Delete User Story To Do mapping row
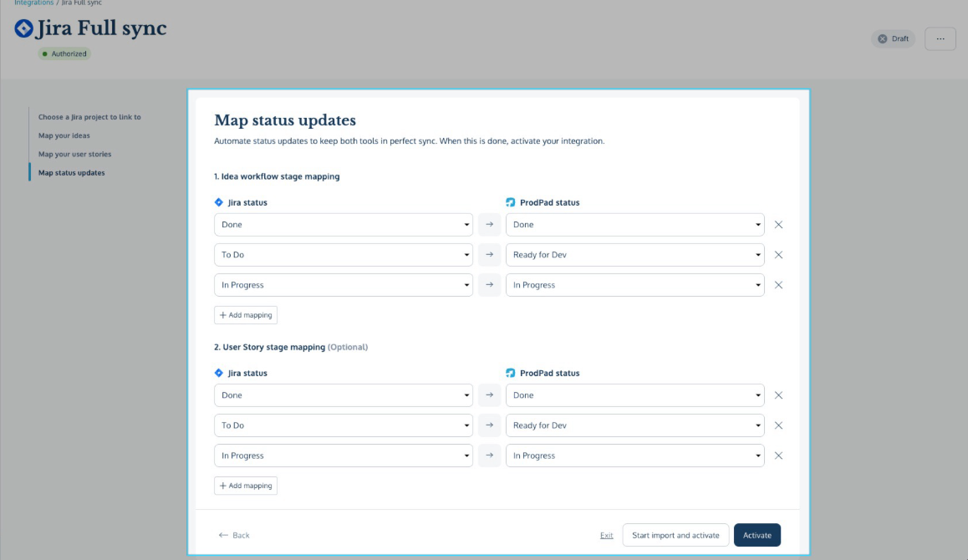 click(778, 425)
